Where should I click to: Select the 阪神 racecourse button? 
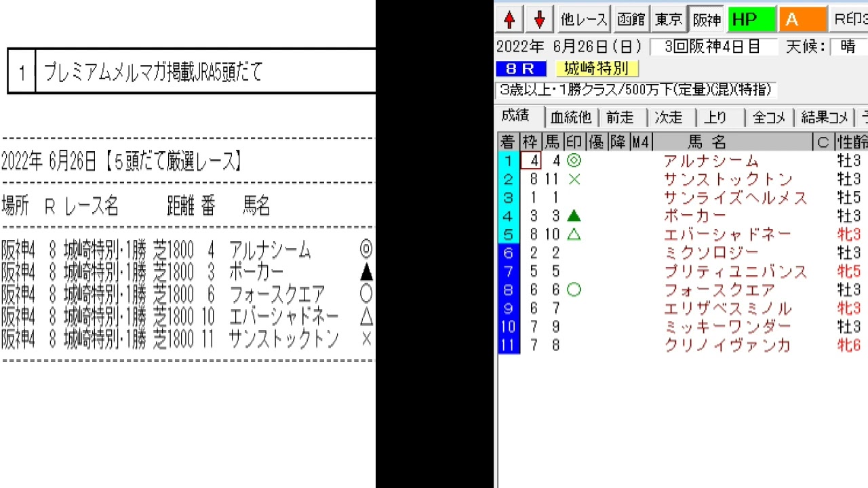click(706, 20)
